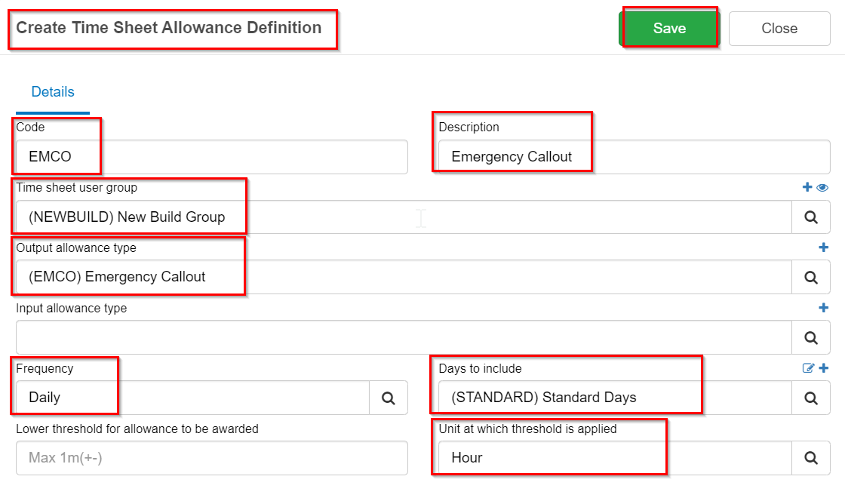Open Output allowance type search lookup
Image resolution: width=845 pixels, height=504 pixels.
(811, 277)
